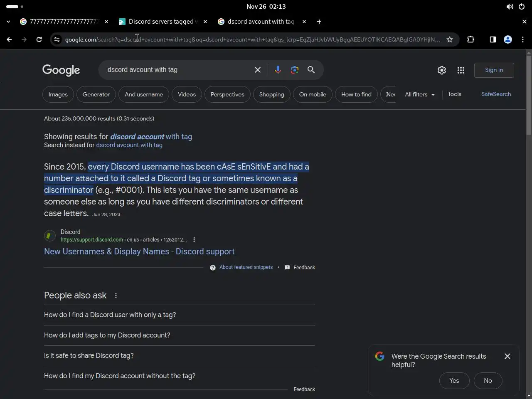
Task: Open the search Tools options
Action: (454, 94)
